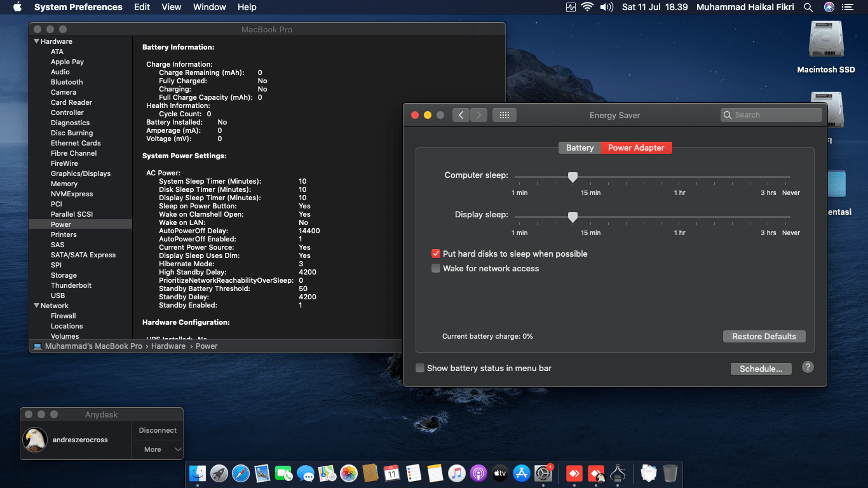This screenshot has height=488, width=868.
Task: Click Restore Defaults button
Action: click(764, 336)
